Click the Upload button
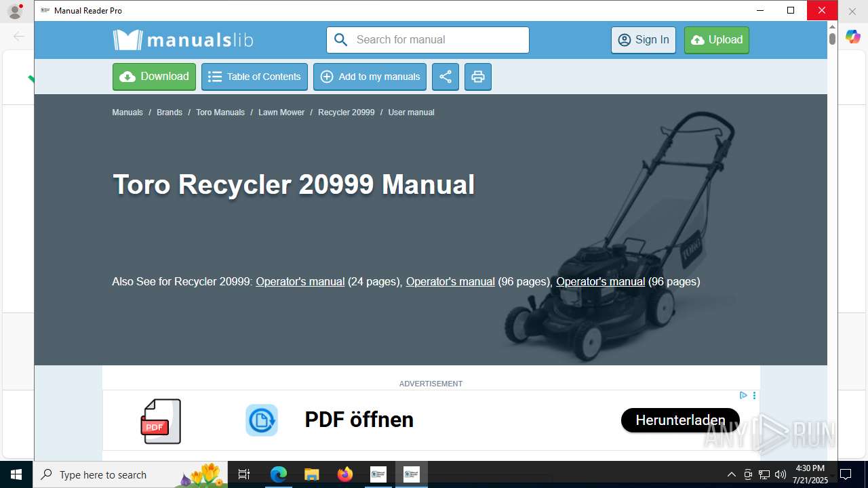868x488 pixels. [x=717, y=40]
